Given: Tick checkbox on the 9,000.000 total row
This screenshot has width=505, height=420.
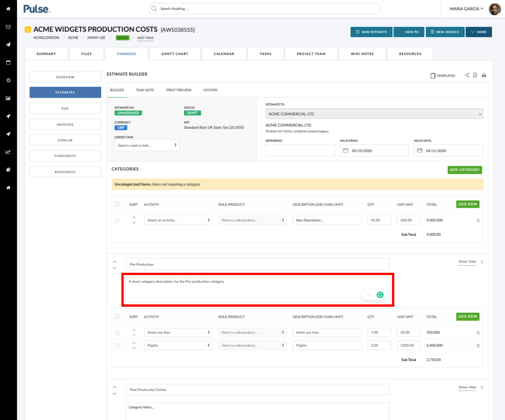Looking at the screenshot, I should pos(117,220).
